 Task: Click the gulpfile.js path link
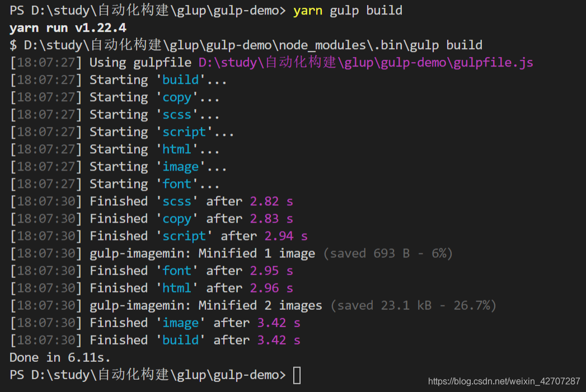(365, 62)
